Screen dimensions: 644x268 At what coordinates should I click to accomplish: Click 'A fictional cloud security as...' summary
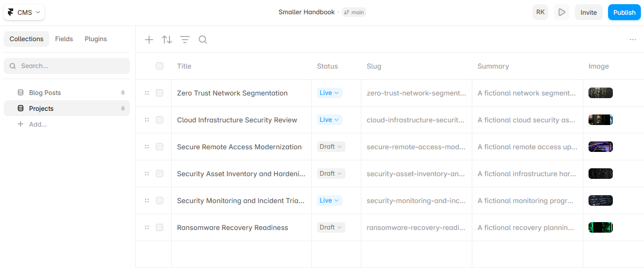[x=527, y=120]
